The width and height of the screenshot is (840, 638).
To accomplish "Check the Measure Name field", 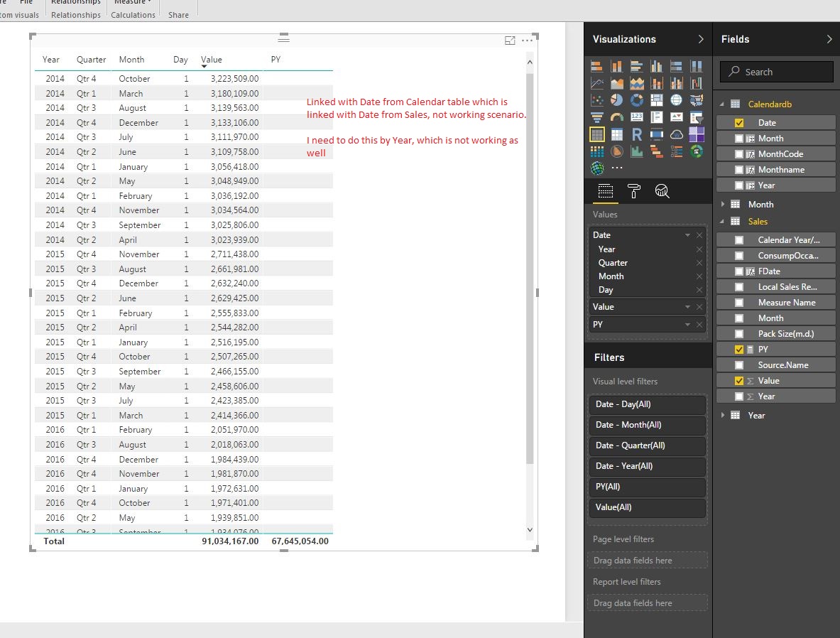I will click(738, 303).
